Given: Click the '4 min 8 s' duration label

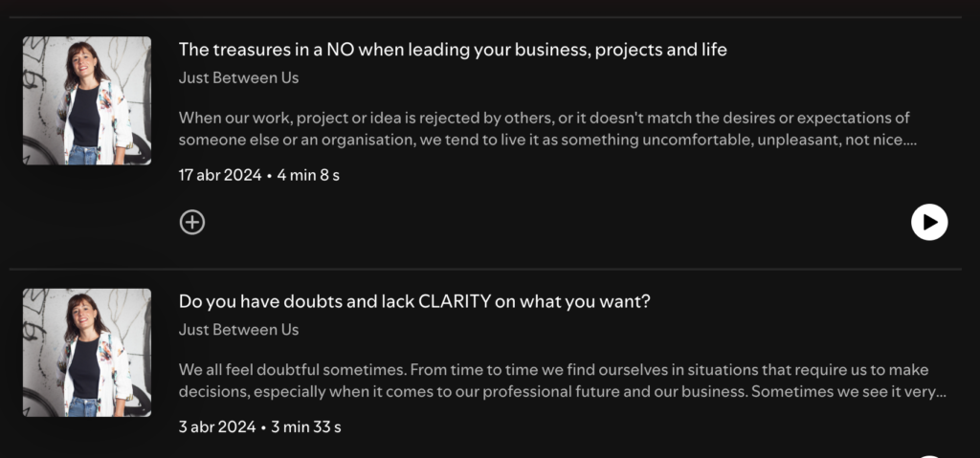Looking at the screenshot, I should [x=308, y=175].
